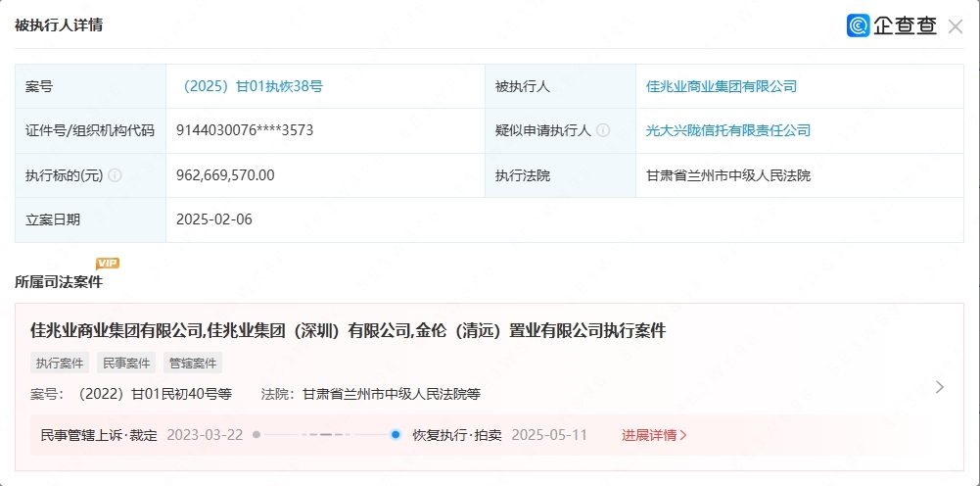Open 佳兆业商业集团有限公司 company link
The width and height of the screenshot is (980, 486).
[722, 86]
